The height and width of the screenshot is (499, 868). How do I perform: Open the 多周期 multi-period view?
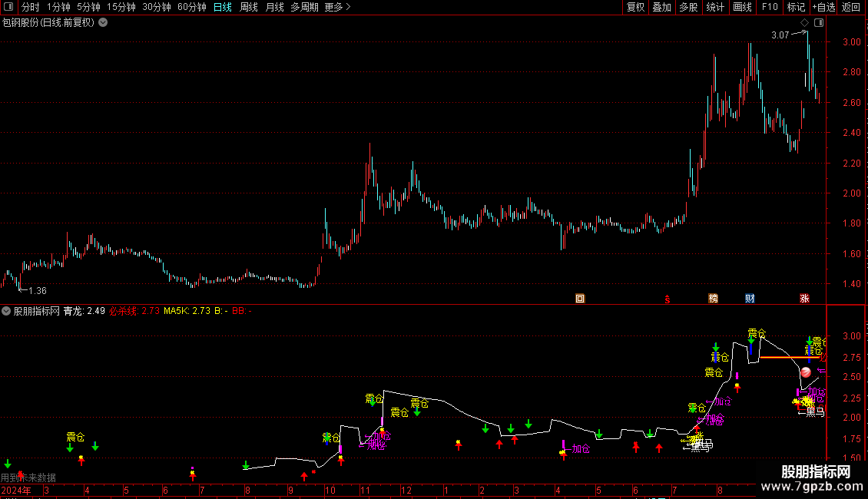(x=304, y=7)
